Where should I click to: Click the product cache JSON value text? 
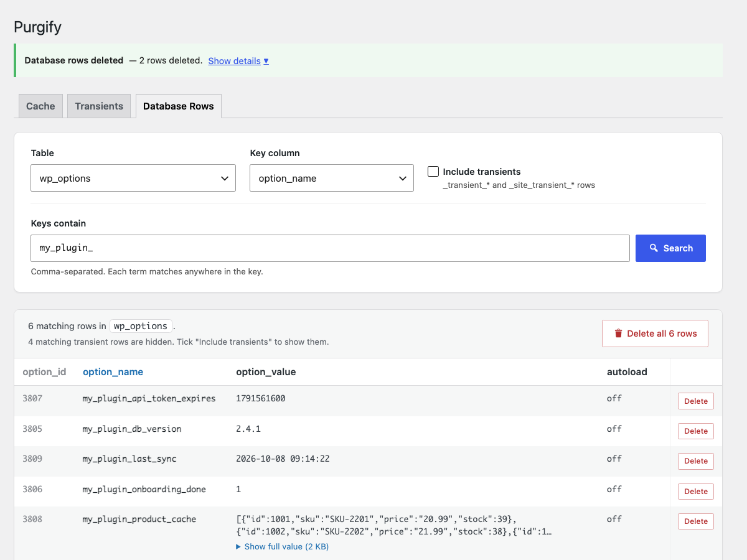click(394, 525)
